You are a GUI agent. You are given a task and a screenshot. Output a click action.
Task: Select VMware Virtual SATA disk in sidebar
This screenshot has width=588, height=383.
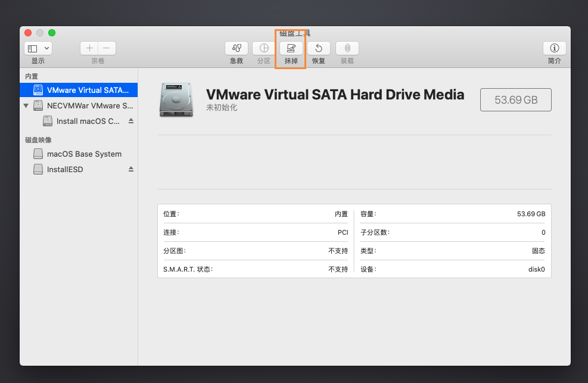click(x=79, y=90)
